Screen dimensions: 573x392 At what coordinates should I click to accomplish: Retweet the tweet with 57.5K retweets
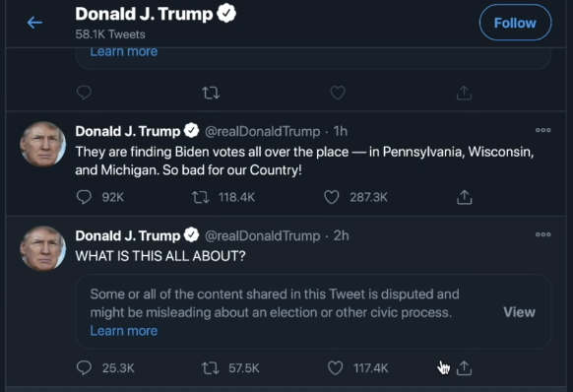pos(211,367)
